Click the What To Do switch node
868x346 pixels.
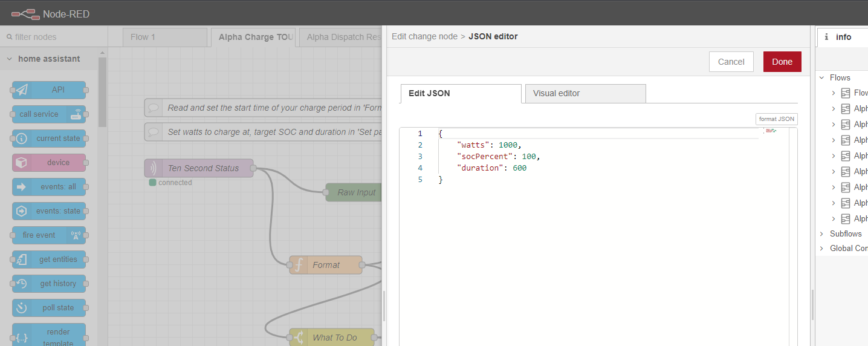(x=332, y=338)
